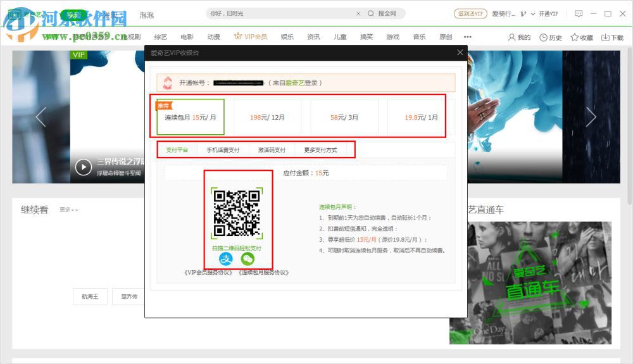Open the user account dropdown arrow
Viewport: 633px width, 364px height.
pos(533,14)
